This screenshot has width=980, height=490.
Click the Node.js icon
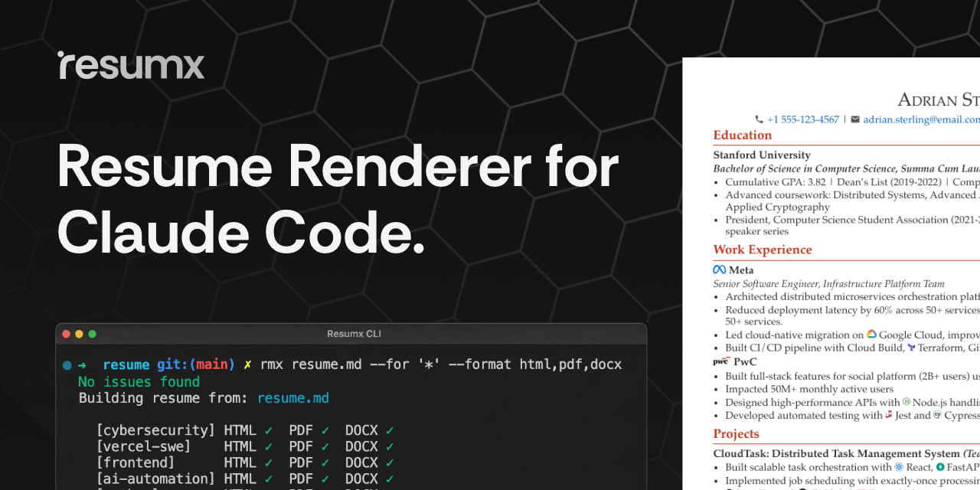(906, 402)
